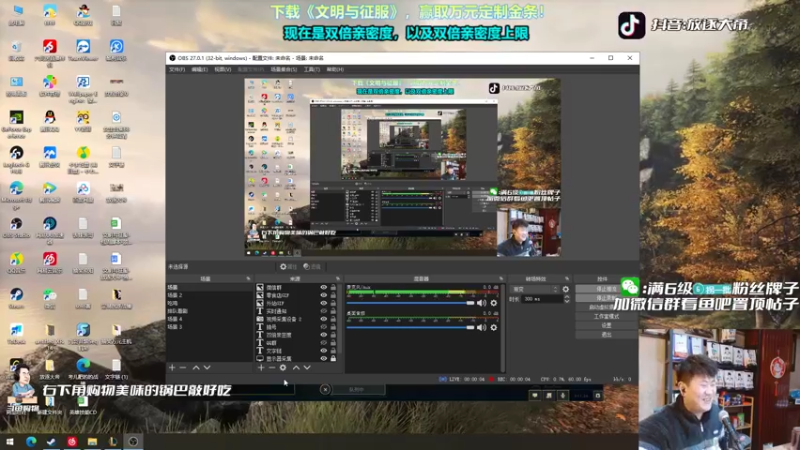Open 文件(F) menu

pos(177,69)
